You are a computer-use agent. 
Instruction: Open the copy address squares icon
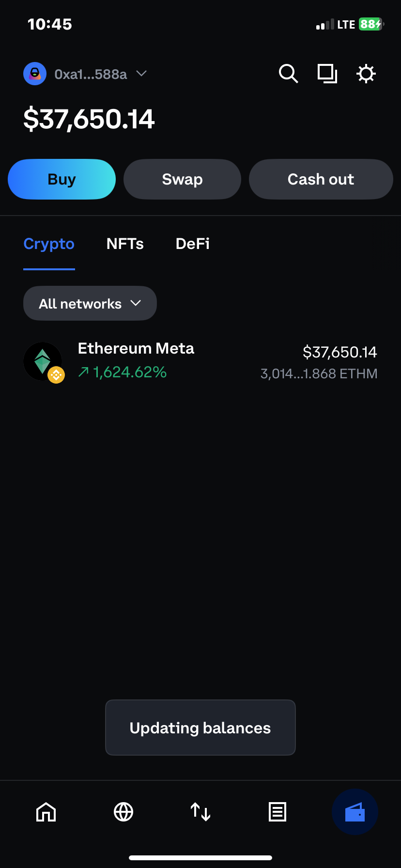coord(327,74)
